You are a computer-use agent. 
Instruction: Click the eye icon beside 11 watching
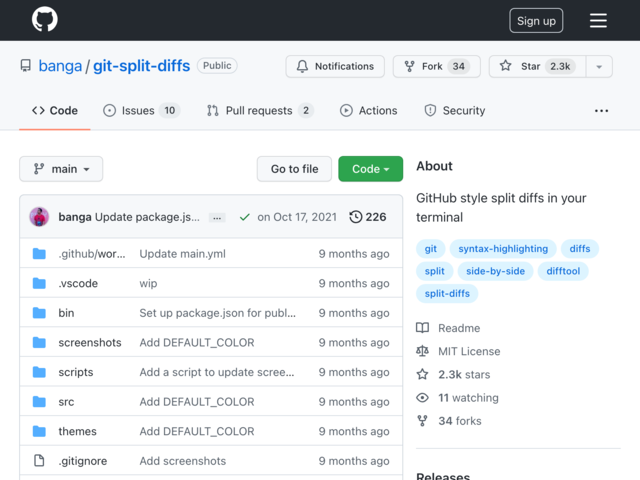pos(422,398)
